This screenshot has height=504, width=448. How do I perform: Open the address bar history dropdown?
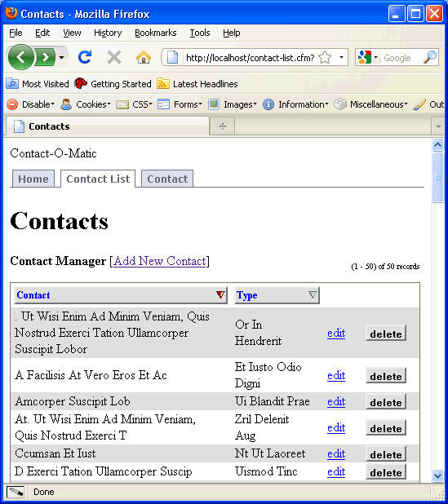[x=341, y=58]
